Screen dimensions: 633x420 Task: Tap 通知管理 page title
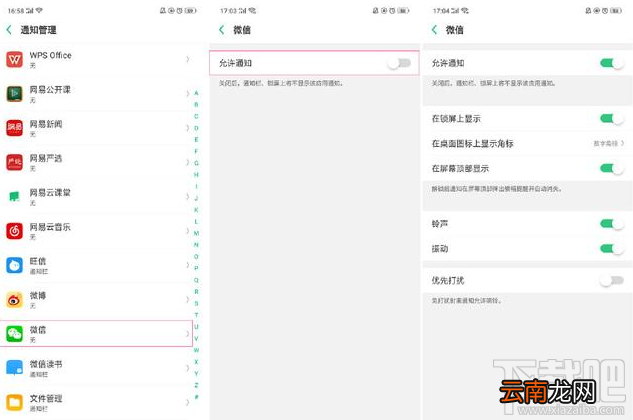tap(38, 29)
